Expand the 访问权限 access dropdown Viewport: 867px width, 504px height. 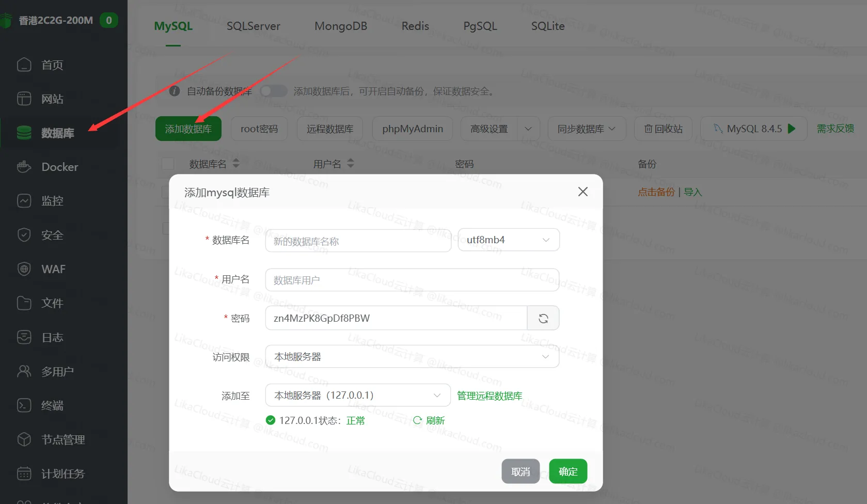(411, 356)
